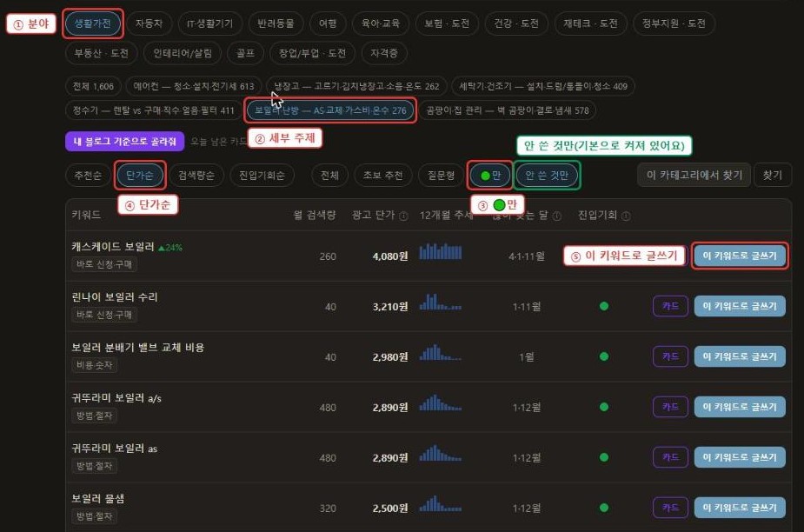Open the 반려동물 category
Viewport: 804px width, 532px height.
(276, 23)
